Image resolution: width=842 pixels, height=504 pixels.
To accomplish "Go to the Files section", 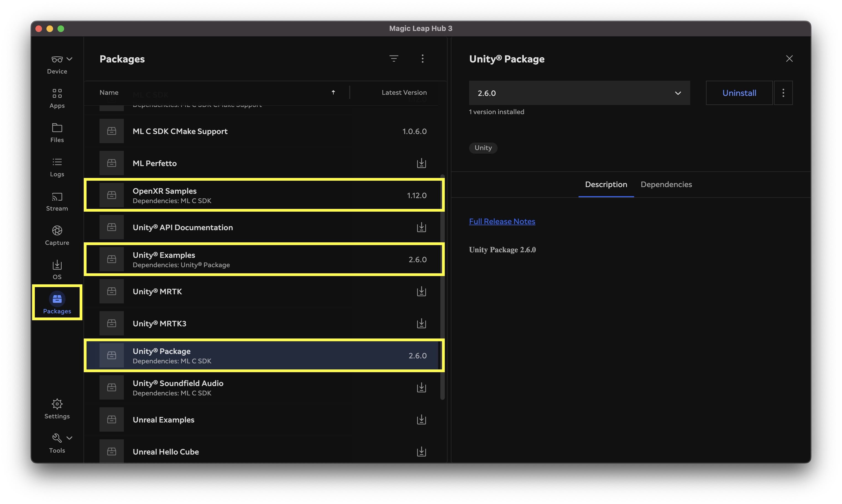I will [x=57, y=133].
